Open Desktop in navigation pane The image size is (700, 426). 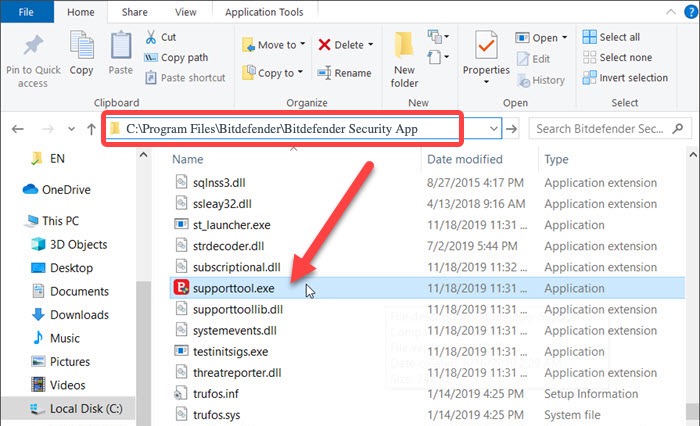pyautogui.click(x=62, y=268)
